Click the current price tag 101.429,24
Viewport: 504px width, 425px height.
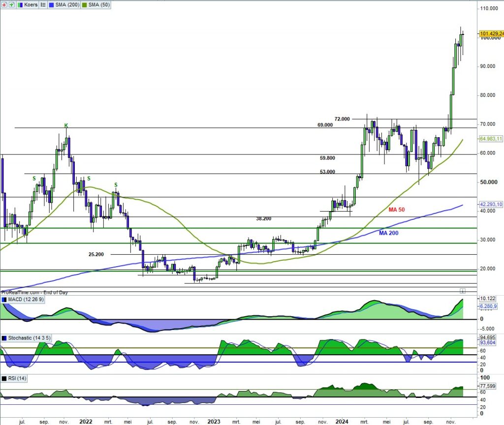[x=491, y=33]
